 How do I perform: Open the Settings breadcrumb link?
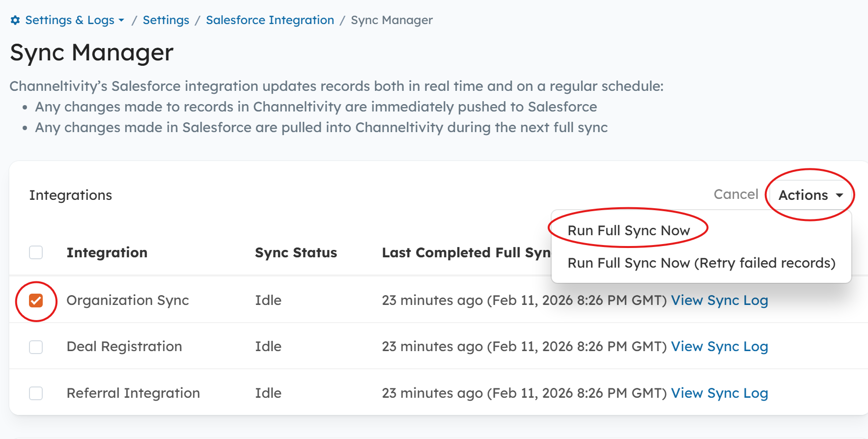pos(166,20)
